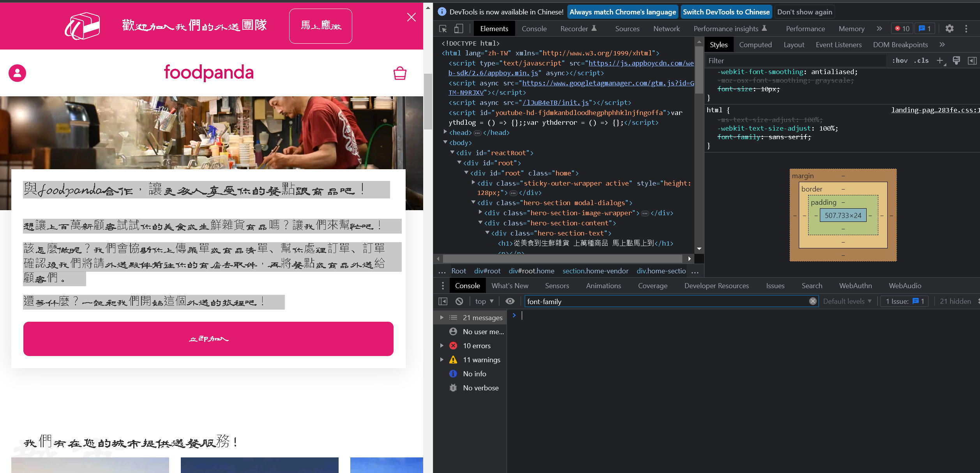Open DevTools settings gear
Viewport: 980px width, 473px height.
(x=950, y=28)
